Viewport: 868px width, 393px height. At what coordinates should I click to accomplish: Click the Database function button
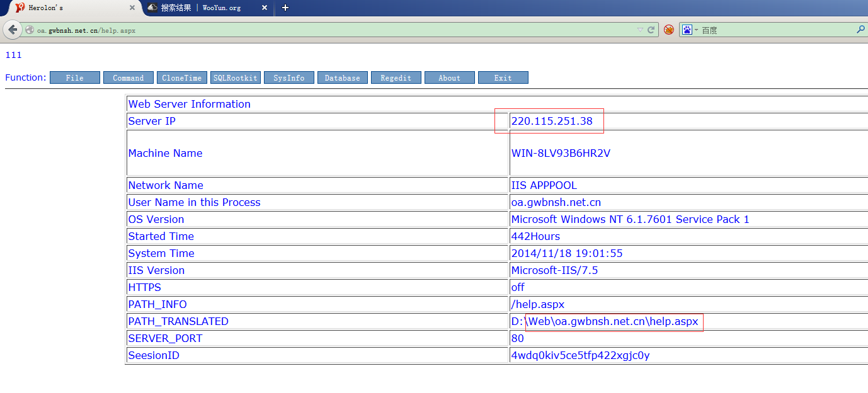point(343,77)
